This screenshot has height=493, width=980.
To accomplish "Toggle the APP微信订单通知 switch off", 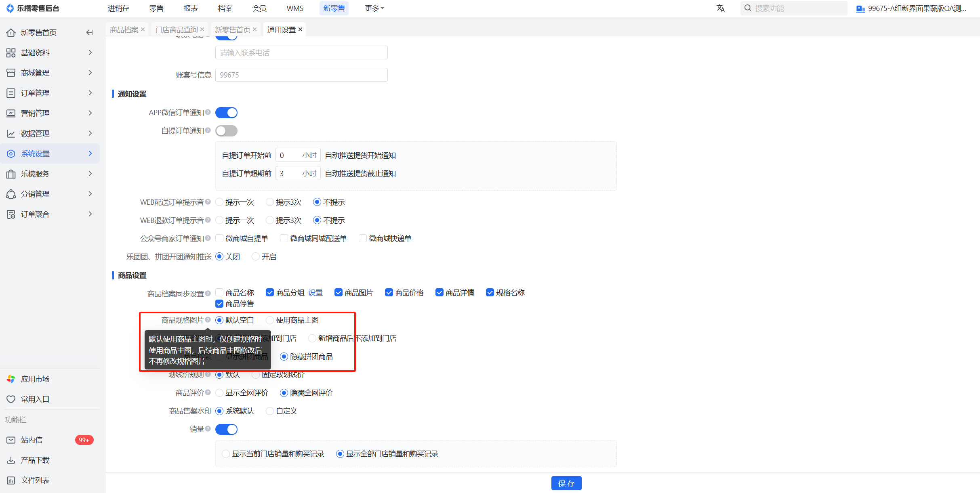I will [x=226, y=113].
